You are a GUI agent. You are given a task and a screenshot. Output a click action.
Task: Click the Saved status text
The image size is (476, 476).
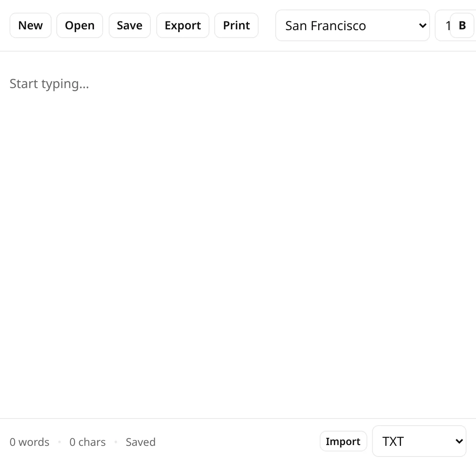(141, 442)
